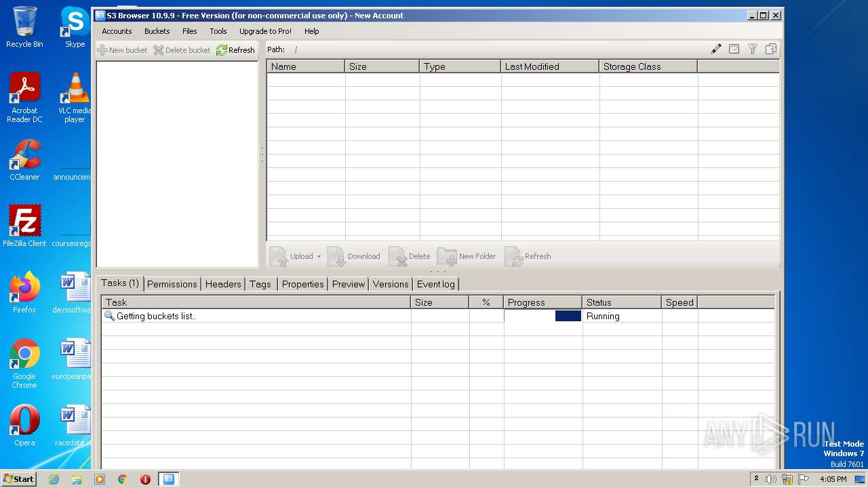The height and width of the screenshot is (488, 868).
Task: Open Windows Explorer from taskbar
Action: coord(77,479)
